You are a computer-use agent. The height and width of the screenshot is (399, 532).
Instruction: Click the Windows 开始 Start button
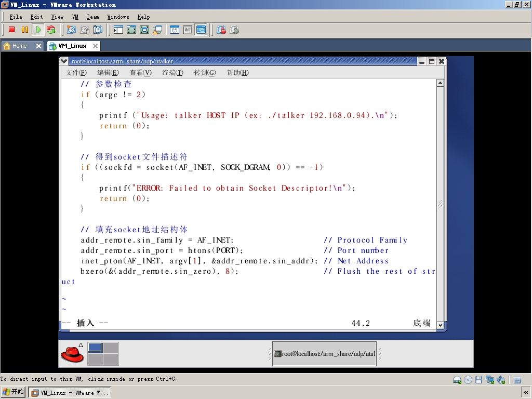point(13,392)
